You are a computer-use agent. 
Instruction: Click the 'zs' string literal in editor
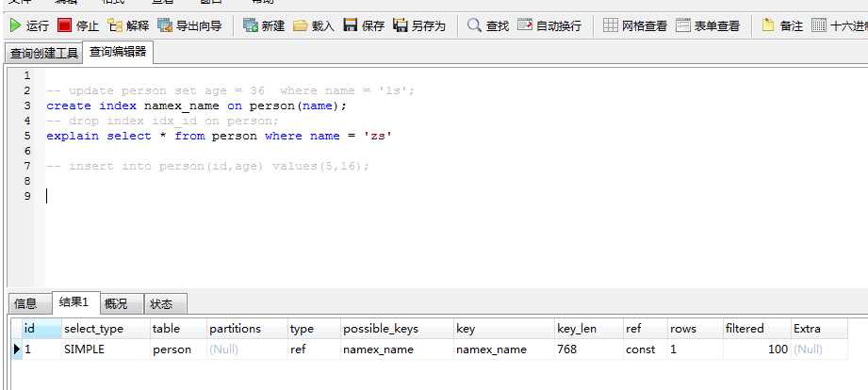click(378, 136)
